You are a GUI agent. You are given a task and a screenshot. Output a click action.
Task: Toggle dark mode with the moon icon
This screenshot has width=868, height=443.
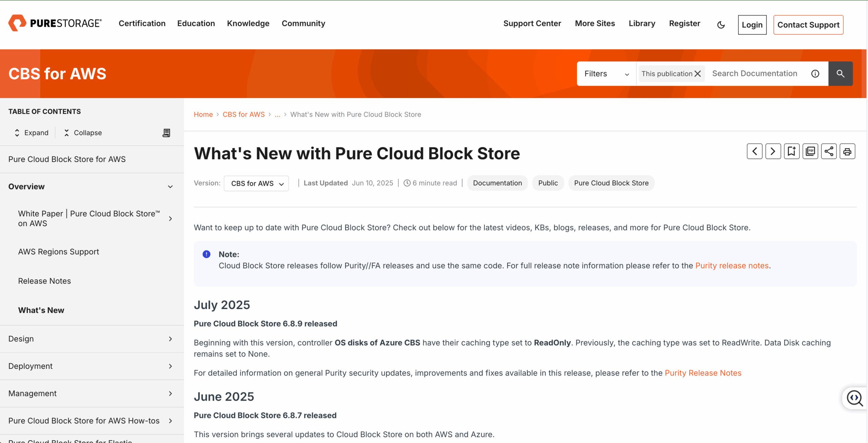click(721, 25)
